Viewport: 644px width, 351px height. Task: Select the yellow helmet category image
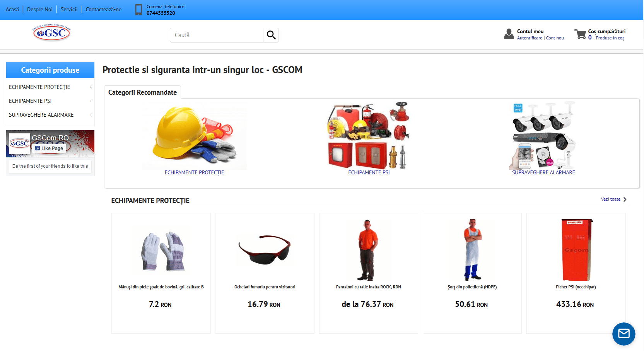point(194,136)
